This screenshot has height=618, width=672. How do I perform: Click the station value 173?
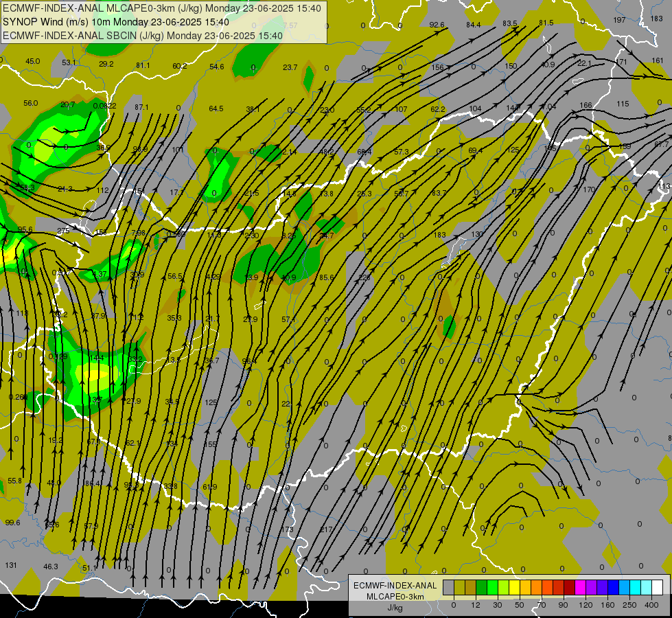(287, 529)
